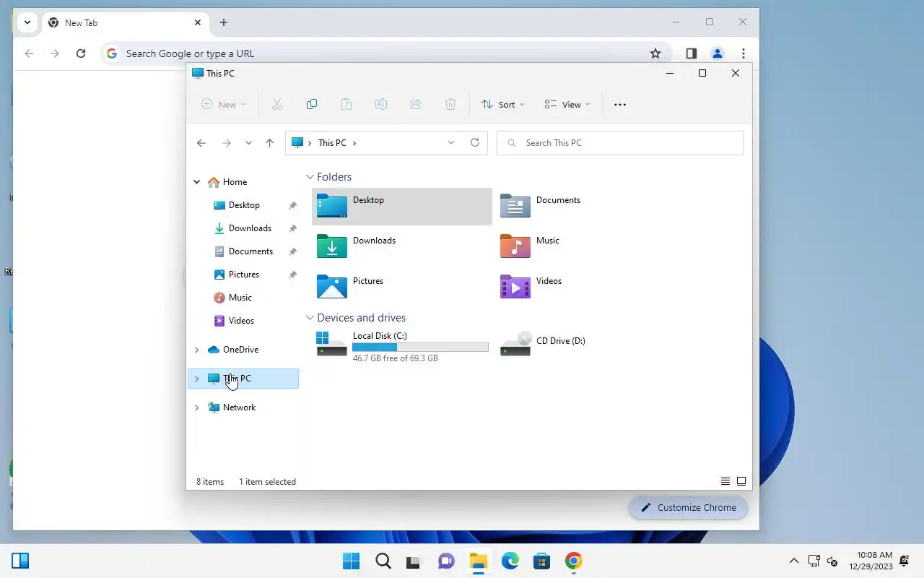Open Microsoft Store from taskbar
Screen dimensions: 924x578
tap(542, 561)
